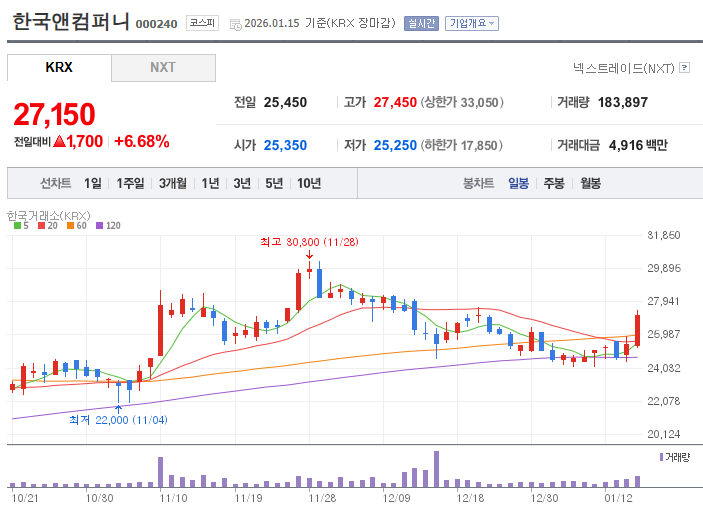Click the tallest volume bar in mid-December
Screen dimensions: 703x507
click(x=436, y=469)
